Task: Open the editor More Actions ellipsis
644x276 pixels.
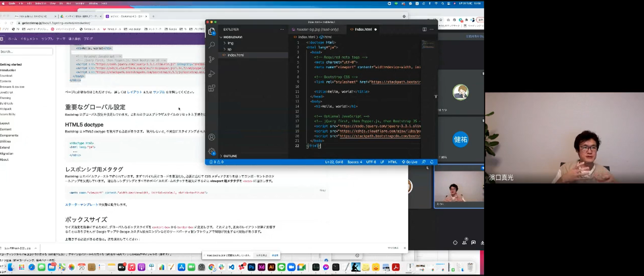Action: point(432,29)
